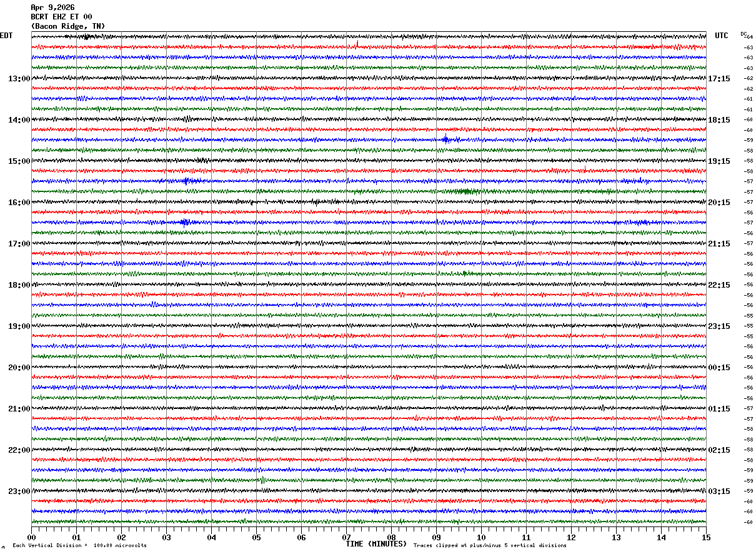Click minute "12" on the time axis
Screen dimensions: 756x554
click(572, 537)
